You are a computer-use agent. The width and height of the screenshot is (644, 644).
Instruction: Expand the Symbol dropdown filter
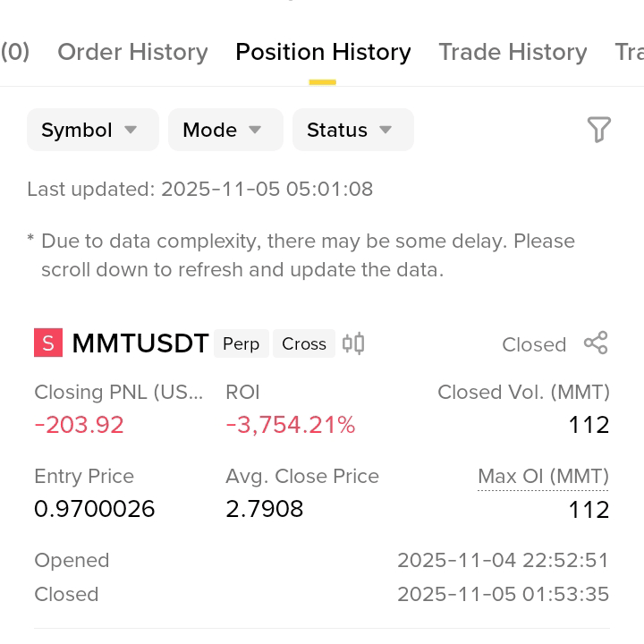pyautogui.click(x=93, y=130)
